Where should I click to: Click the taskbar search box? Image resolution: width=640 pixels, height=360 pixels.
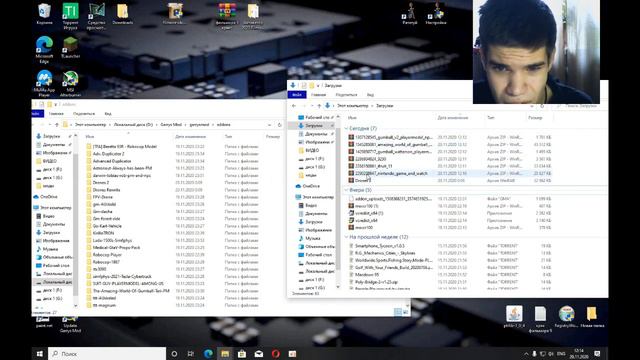(x=107, y=353)
